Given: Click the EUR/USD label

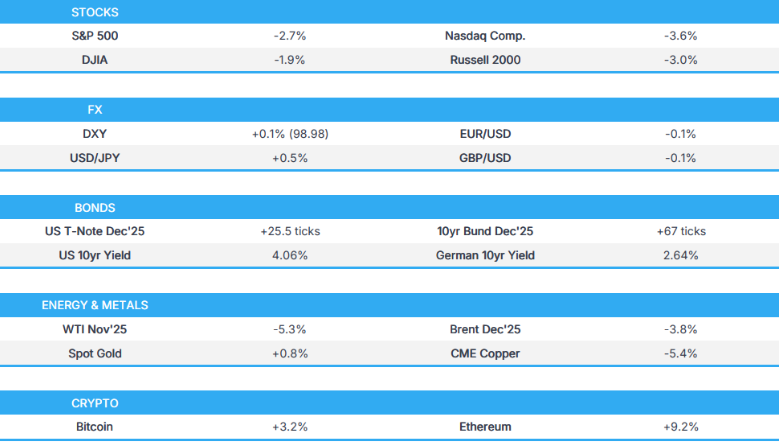Looking at the screenshot, I should point(485,134).
